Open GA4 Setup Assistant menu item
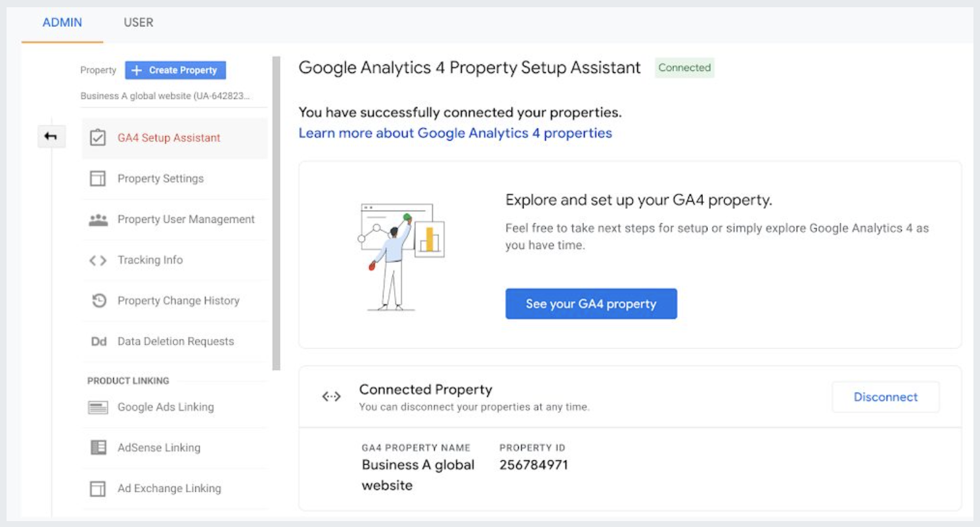The height and width of the screenshot is (527, 980). 174,138
